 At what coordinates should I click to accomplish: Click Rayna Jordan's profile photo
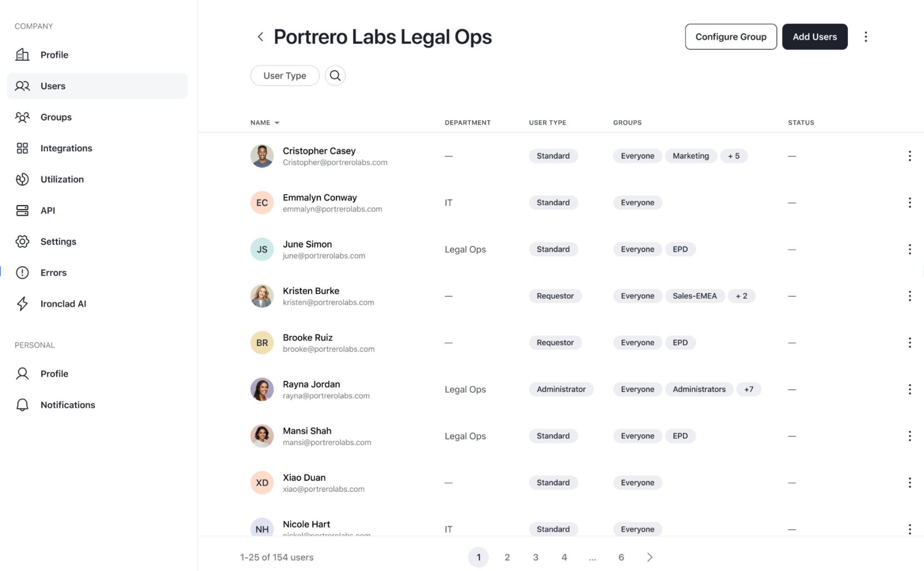point(262,389)
